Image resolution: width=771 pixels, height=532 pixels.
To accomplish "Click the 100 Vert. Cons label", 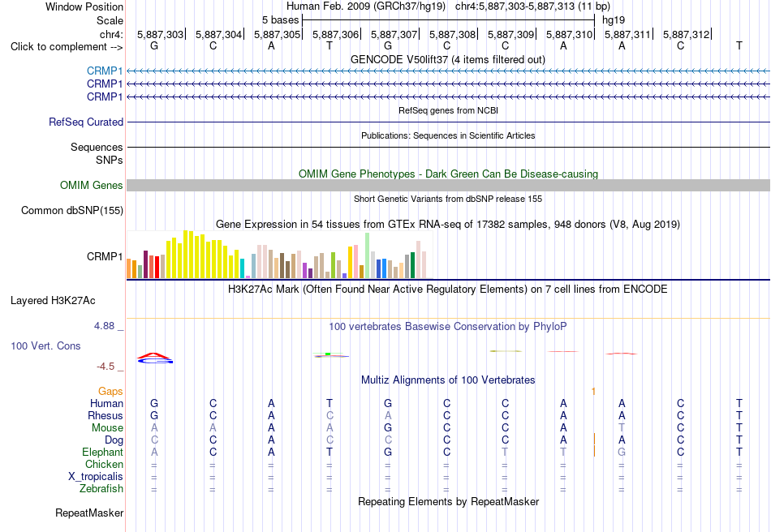I will coord(45,345).
